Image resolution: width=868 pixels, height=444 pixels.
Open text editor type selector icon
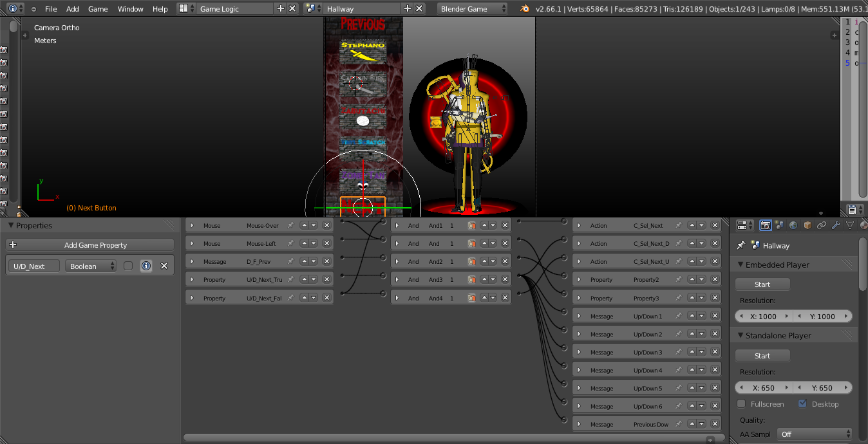click(x=854, y=209)
